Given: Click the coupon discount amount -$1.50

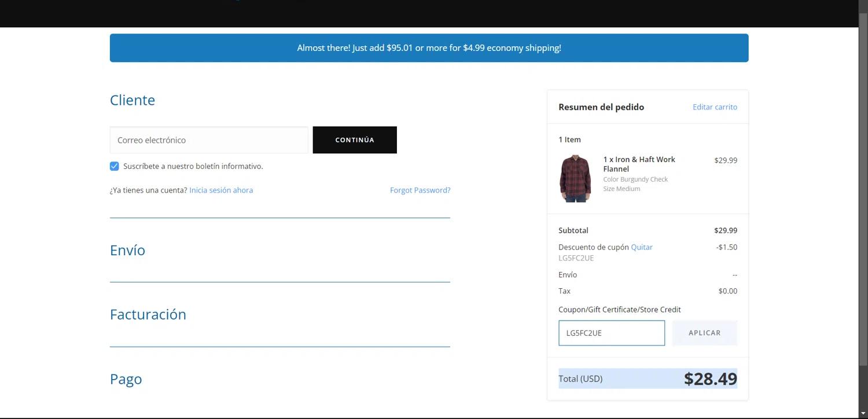Looking at the screenshot, I should click(x=726, y=247).
